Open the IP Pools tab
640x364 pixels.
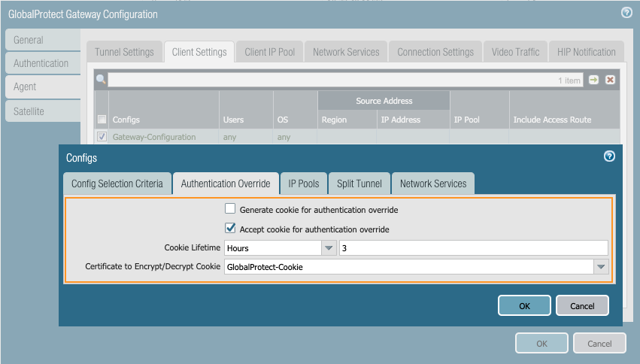pos(304,184)
